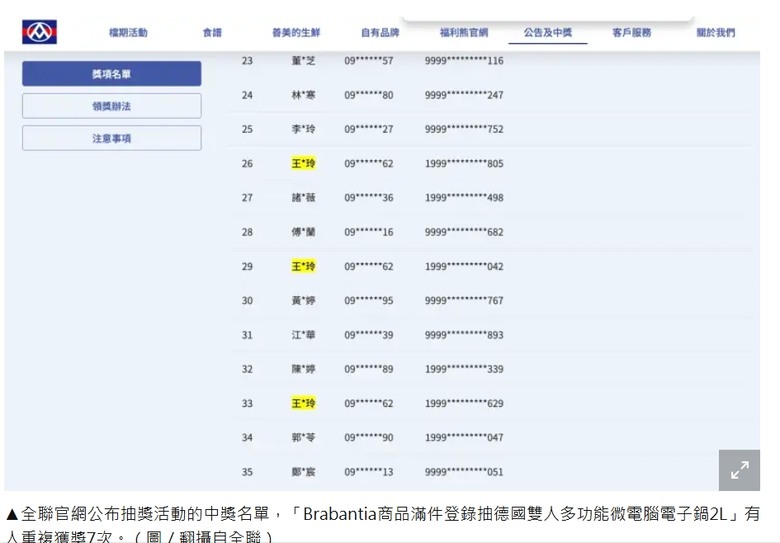This screenshot has height=543, width=780.
Task: Select name 李*玲 in row 25
Action: (303, 129)
